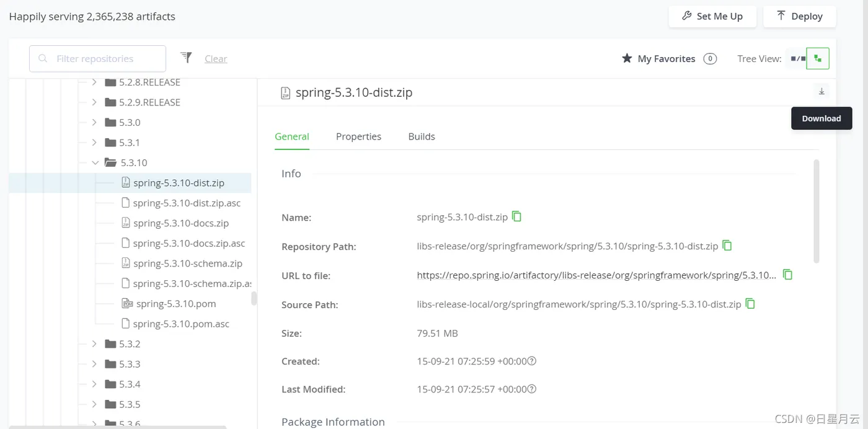The height and width of the screenshot is (429, 868).
Task: Click the filter funnel icon
Action: (186, 58)
